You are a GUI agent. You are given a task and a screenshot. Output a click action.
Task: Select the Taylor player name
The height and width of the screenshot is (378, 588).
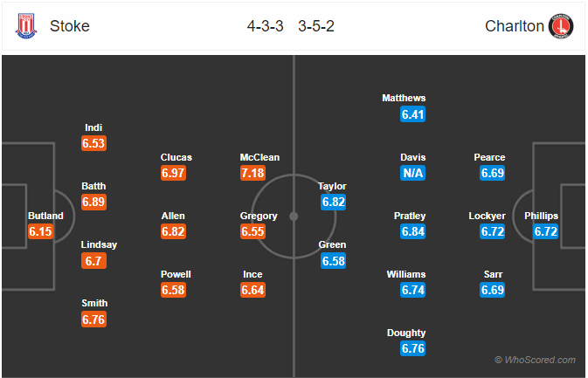click(332, 186)
